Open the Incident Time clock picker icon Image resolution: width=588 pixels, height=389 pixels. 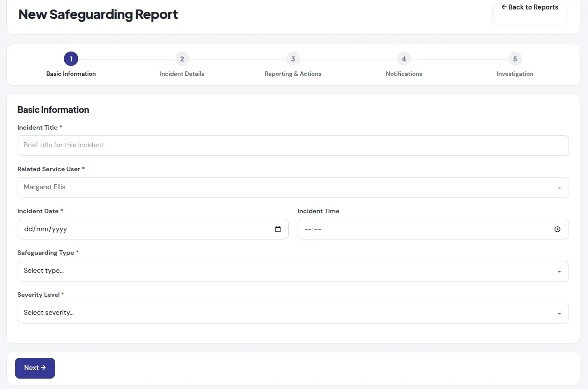[x=557, y=229]
